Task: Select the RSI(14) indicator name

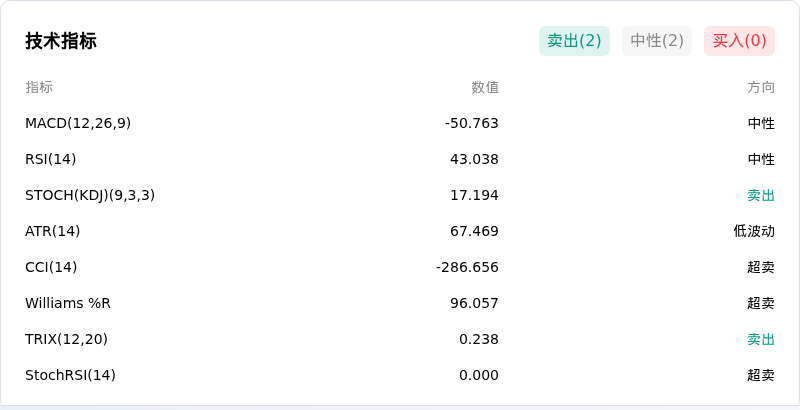Action: click(51, 159)
